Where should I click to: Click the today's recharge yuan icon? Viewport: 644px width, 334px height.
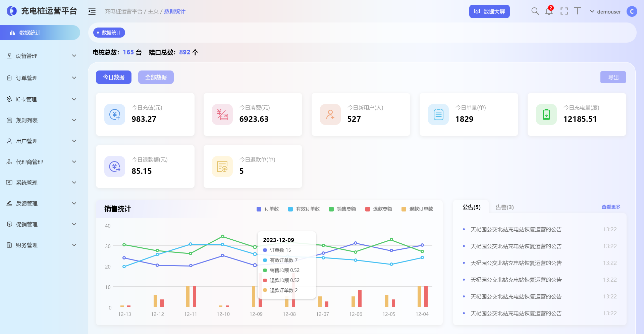click(x=115, y=114)
